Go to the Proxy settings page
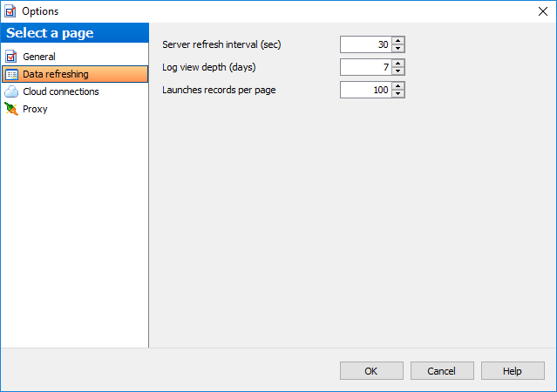The height and width of the screenshot is (392, 557). click(35, 109)
